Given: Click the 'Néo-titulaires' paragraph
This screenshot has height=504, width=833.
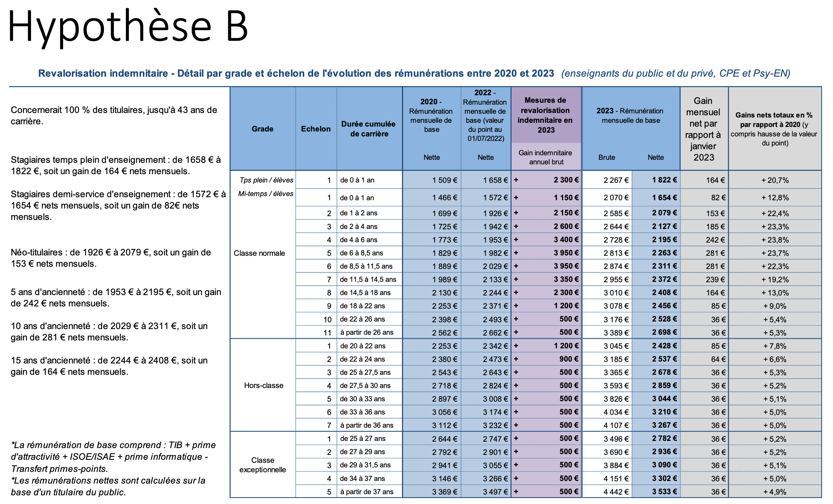Looking at the screenshot, I should [x=111, y=258].
